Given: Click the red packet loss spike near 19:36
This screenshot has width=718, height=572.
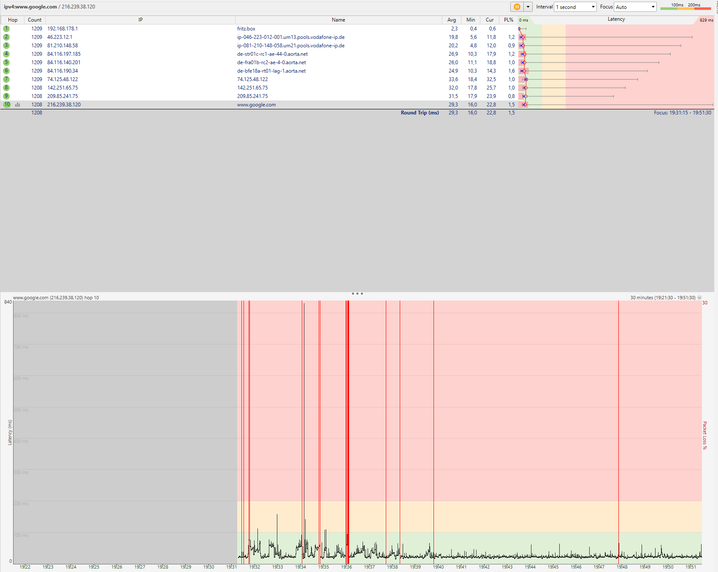Looking at the screenshot, I should click(347, 432).
